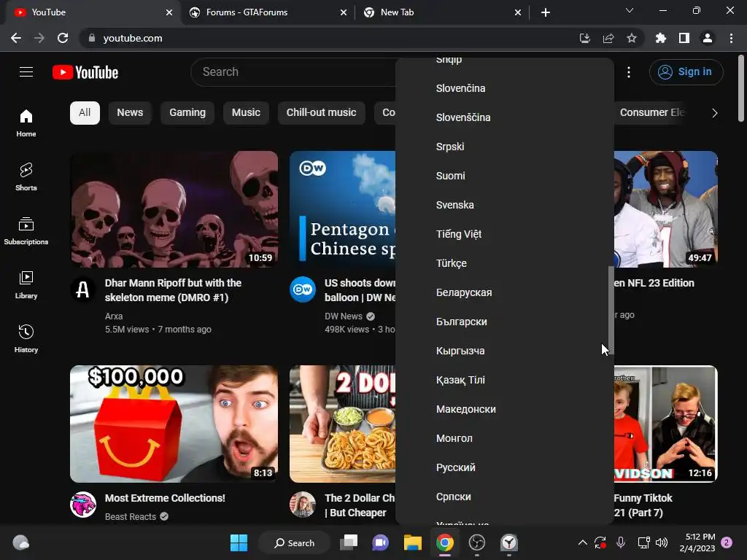Select the Chill-out music chip
747x560 pixels.
coord(321,113)
